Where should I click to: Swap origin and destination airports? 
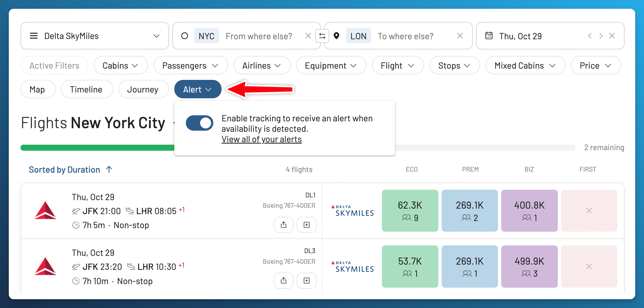[322, 36]
